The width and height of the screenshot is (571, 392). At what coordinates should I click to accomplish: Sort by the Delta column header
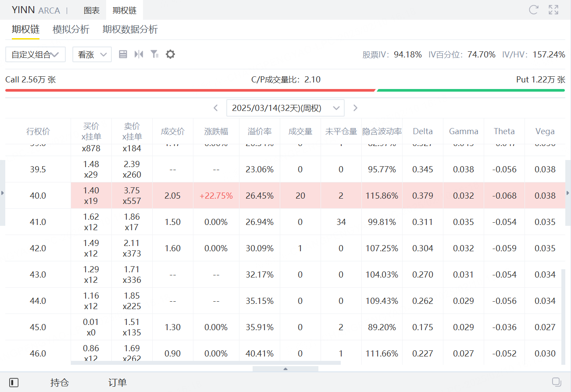(x=423, y=131)
